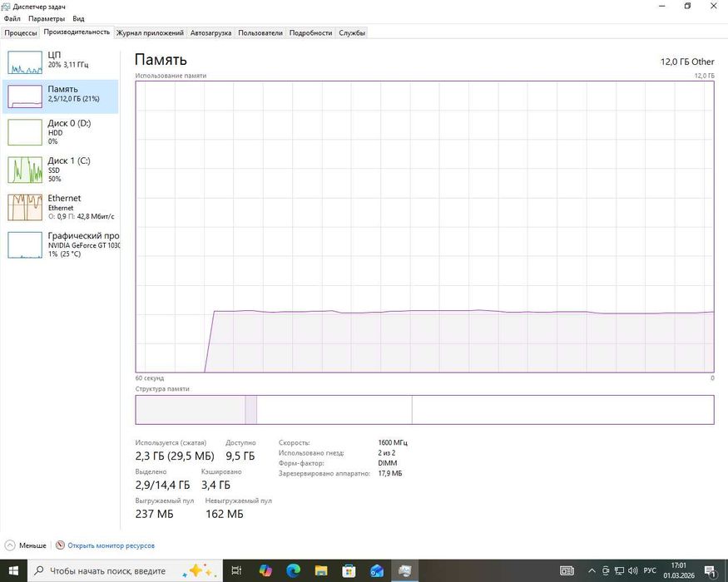Switch to the Журнал приложений tab
This screenshot has height=582, width=728.
[150, 33]
